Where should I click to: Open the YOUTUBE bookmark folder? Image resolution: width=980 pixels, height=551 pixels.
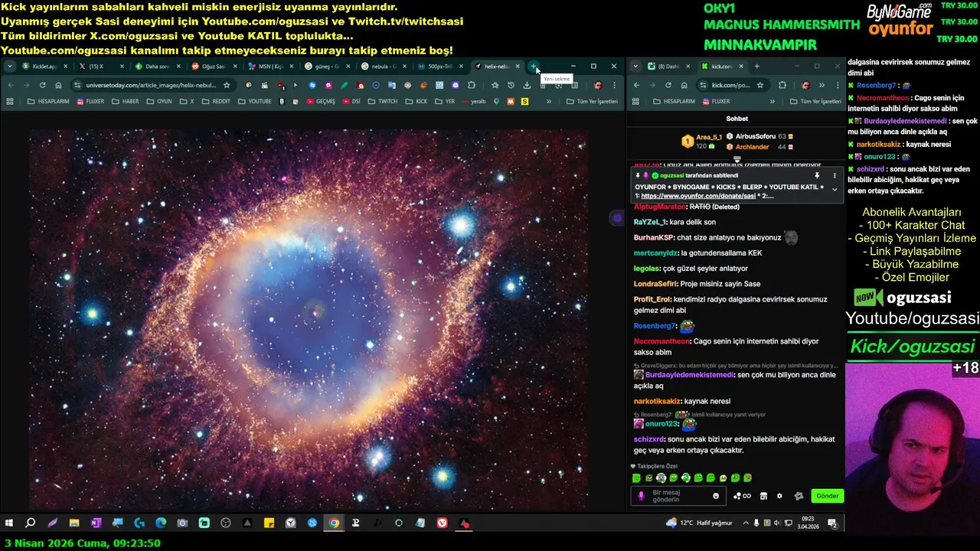tap(255, 101)
